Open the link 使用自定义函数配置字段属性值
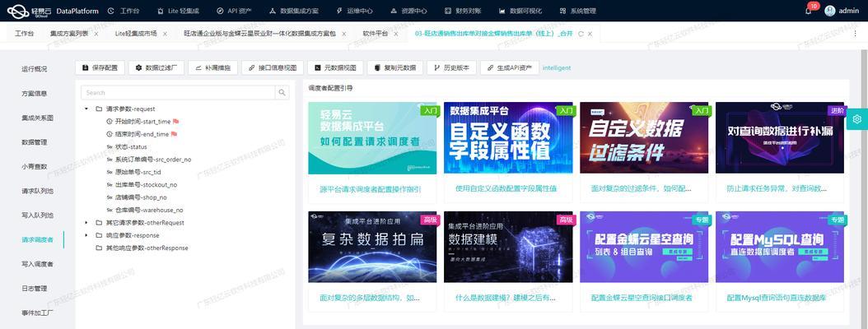Image resolution: width=868 pixels, height=329 pixels. tap(506, 188)
